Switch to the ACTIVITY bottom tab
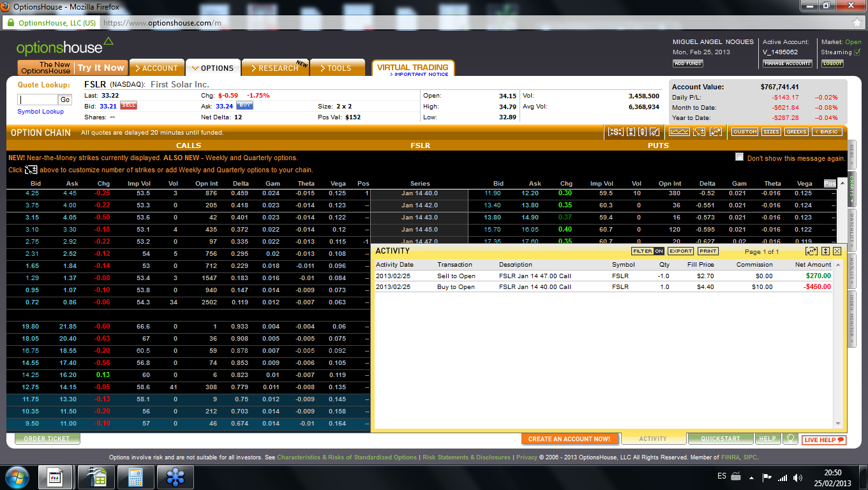 click(x=654, y=439)
